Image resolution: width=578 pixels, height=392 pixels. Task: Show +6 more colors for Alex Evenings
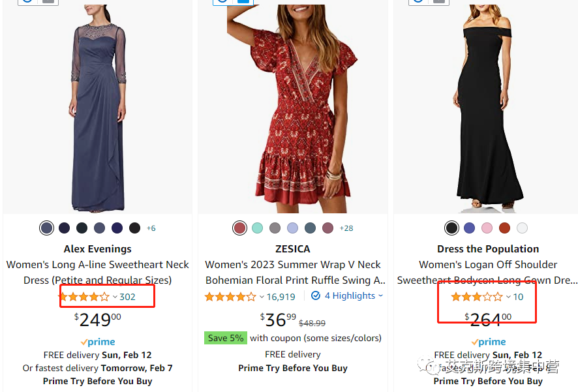click(x=151, y=228)
